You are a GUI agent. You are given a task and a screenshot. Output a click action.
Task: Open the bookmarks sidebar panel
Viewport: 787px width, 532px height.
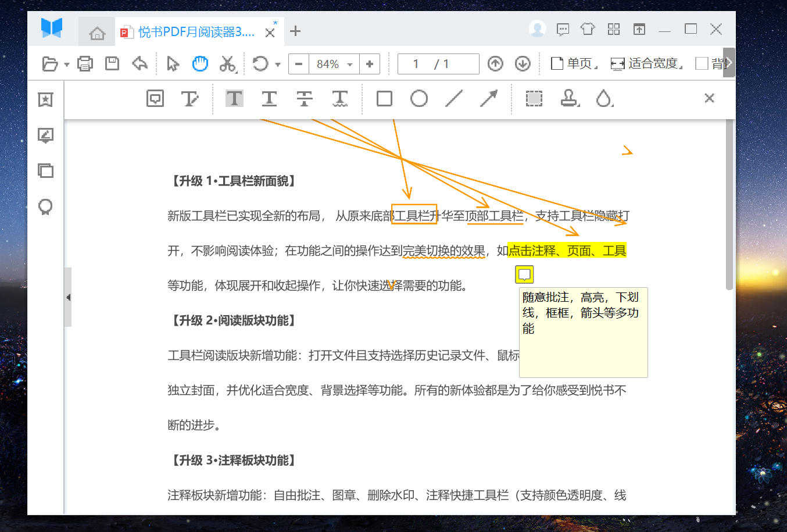pos(45,100)
